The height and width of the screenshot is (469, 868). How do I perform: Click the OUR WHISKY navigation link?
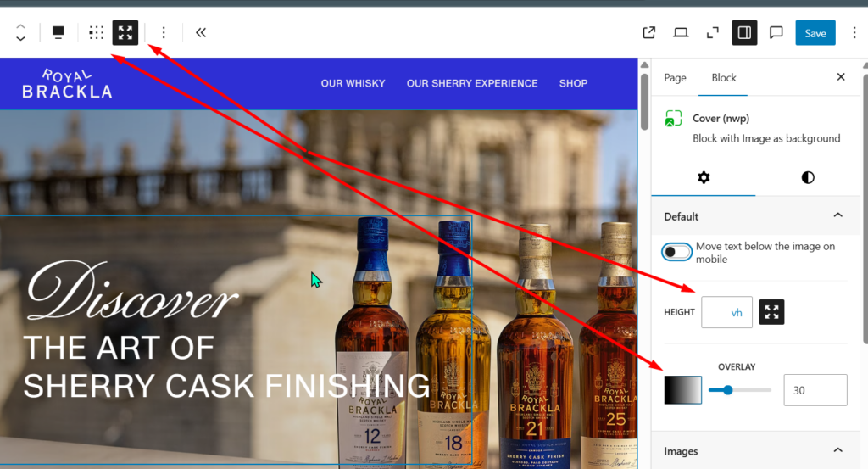353,83
